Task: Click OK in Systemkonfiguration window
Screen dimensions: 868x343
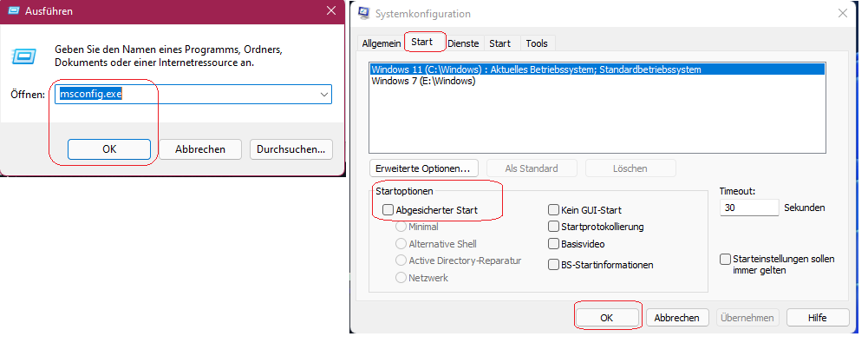Action: coord(607,318)
